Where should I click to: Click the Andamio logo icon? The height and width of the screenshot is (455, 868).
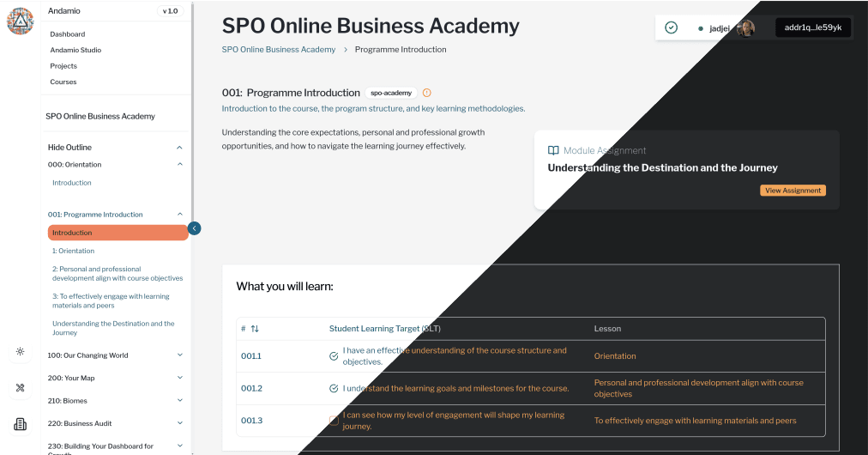pos(20,21)
